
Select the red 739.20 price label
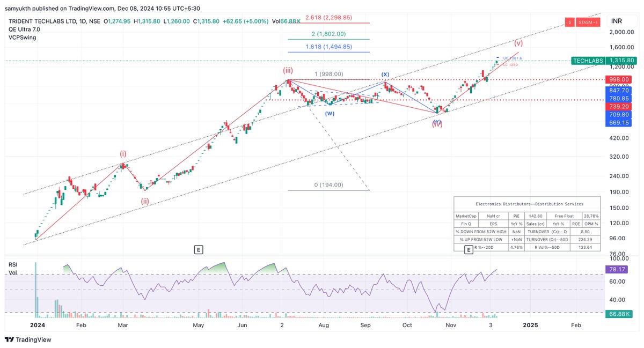(x=620, y=106)
